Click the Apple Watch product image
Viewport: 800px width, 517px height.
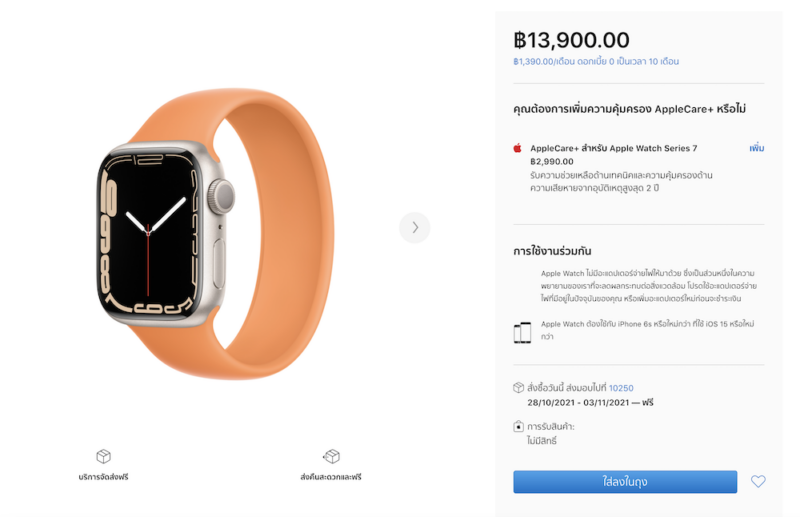pyautogui.click(x=215, y=234)
